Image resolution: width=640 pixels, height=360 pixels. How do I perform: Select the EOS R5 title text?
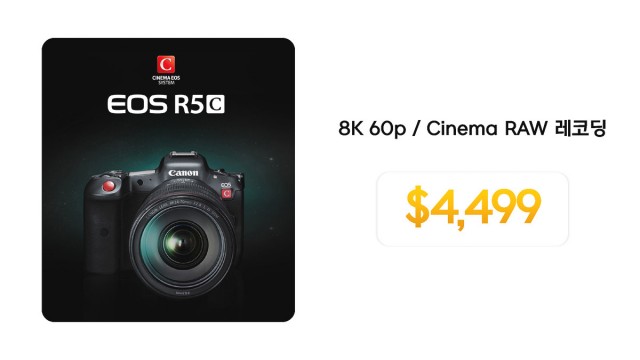pyautogui.click(x=155, y=104)
